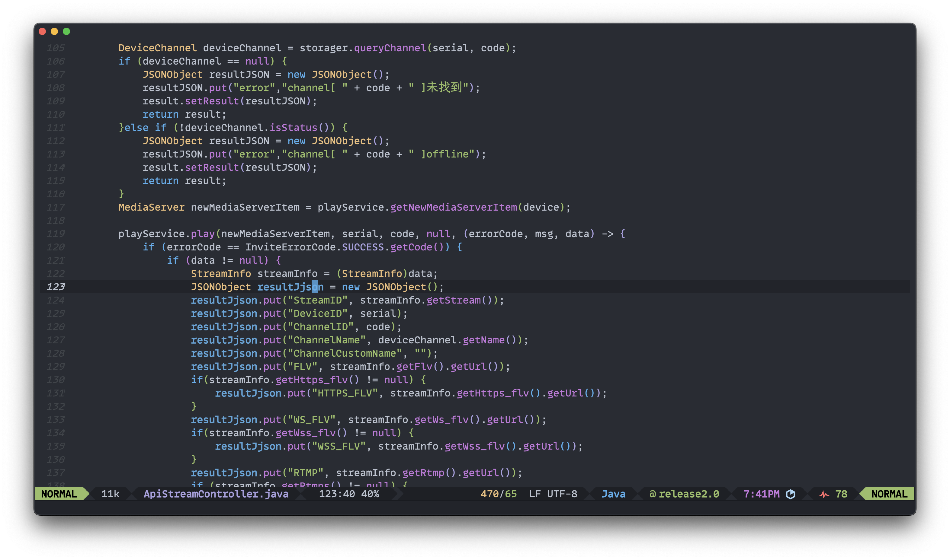Viewport: 950px width, 560px height.
Task: Click the 123:40 cursor position entry
Action: click(337, 494)
